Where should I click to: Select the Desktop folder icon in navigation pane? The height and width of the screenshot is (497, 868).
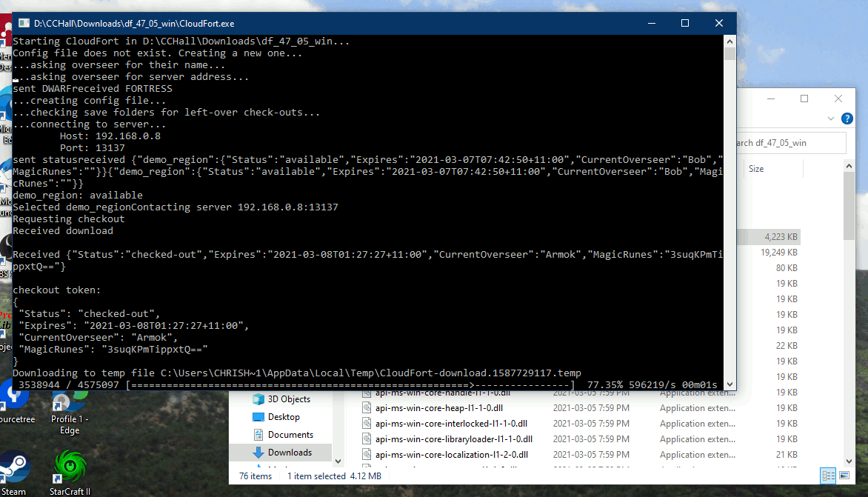click(x=258, y=417)
